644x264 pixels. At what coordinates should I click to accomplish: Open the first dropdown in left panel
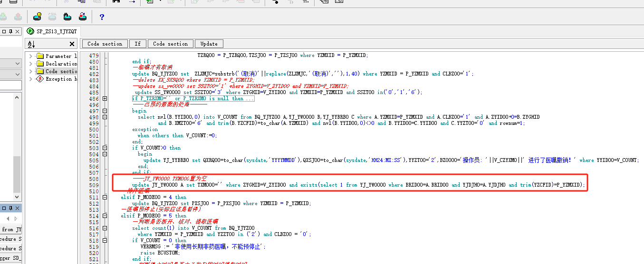click(18, 64)
